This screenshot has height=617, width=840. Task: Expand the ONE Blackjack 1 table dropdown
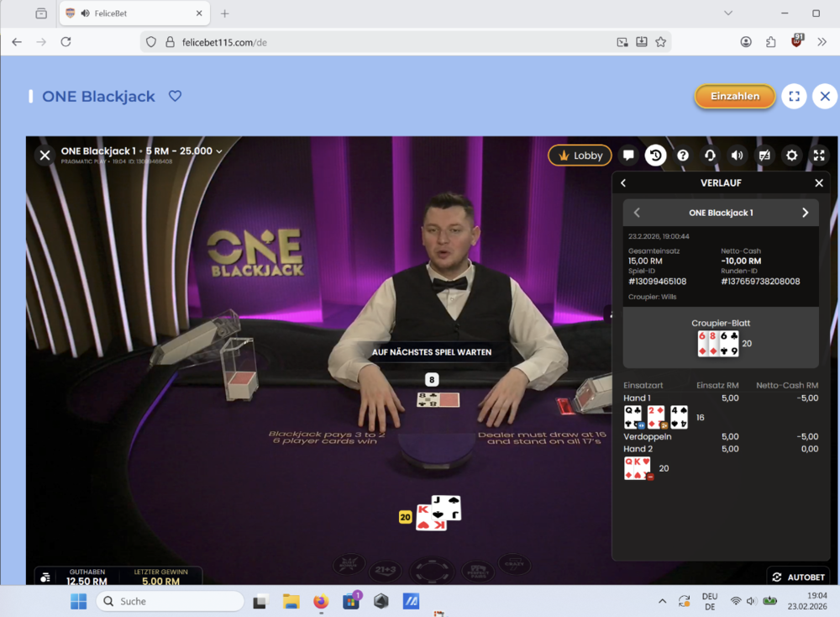pyautogui.click(x=219, y=151)
